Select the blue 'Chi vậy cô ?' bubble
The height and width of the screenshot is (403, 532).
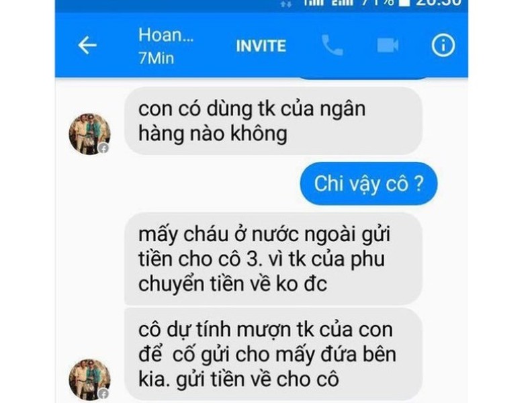[x=369, y=183]
